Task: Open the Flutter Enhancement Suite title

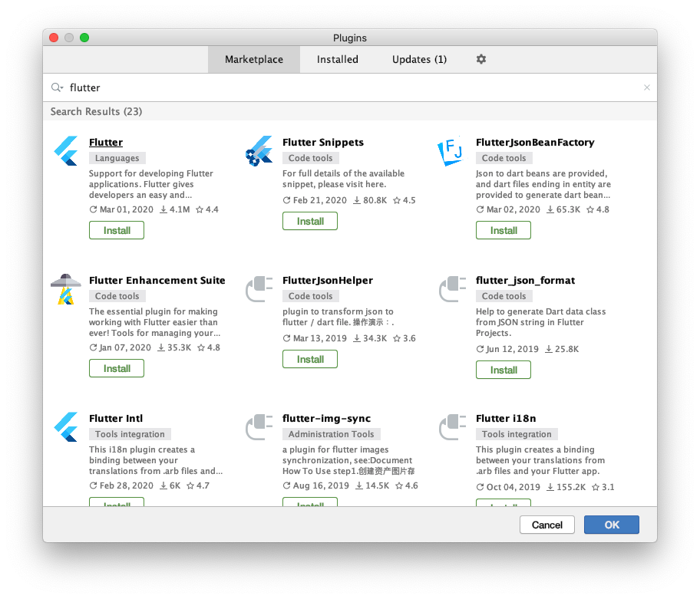Action: (x=157, y=280)
